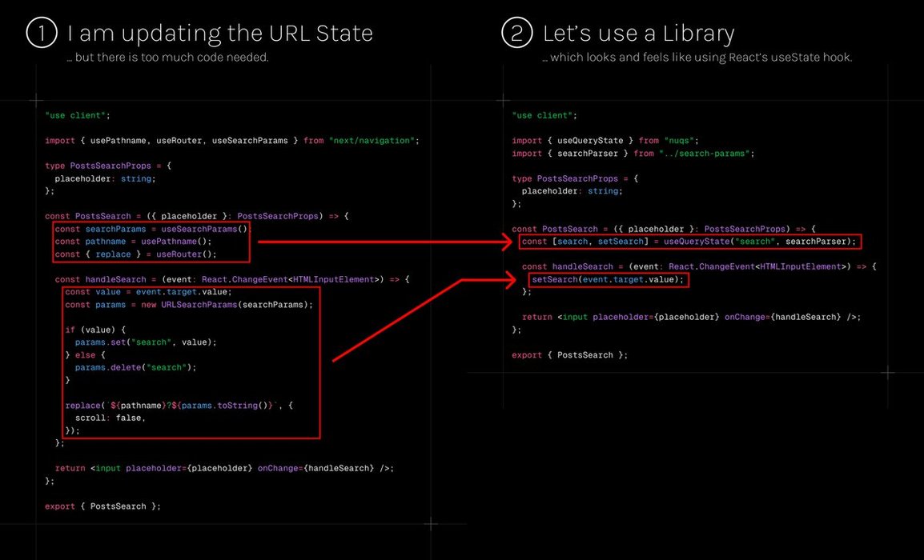The width and height of the screenshot is (924, 560).
Task: Click the crosshair marker below right code panel
Action: tap(887, 373)
